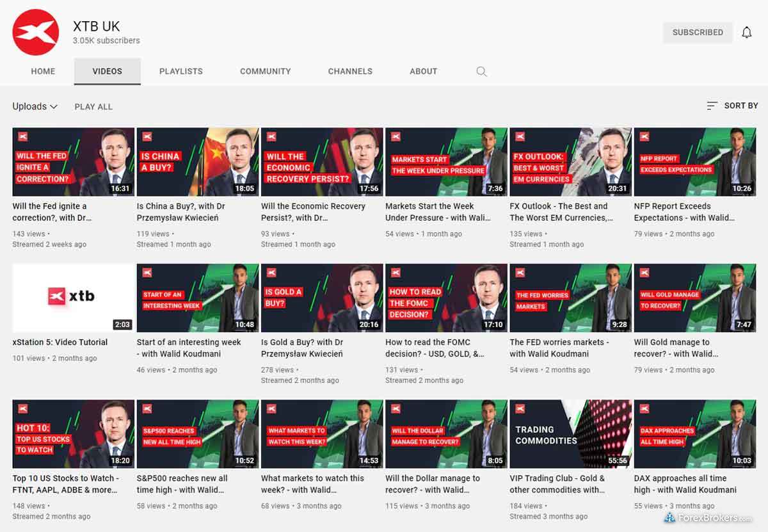Expand the Uploads dropdown
Screen dimensions: 768x532
(35, 106)
